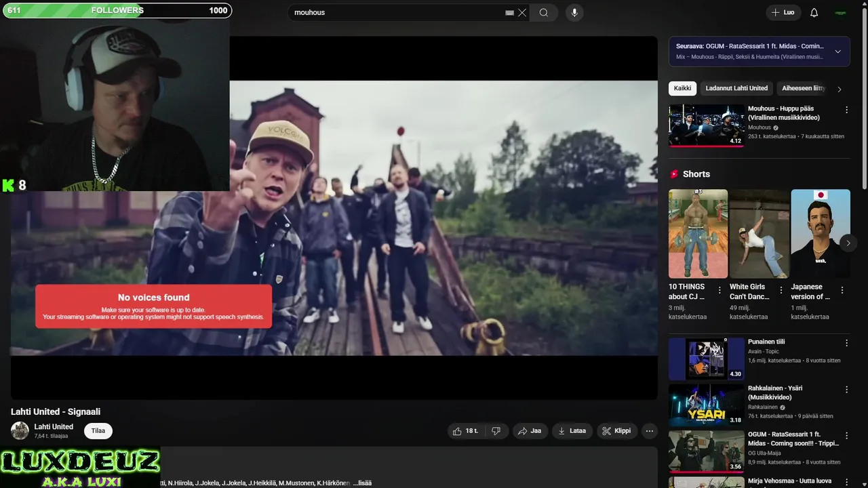Show more filter chips with right arrow
The height and width of the screenshot is (488, 868).
pos(840,89)
